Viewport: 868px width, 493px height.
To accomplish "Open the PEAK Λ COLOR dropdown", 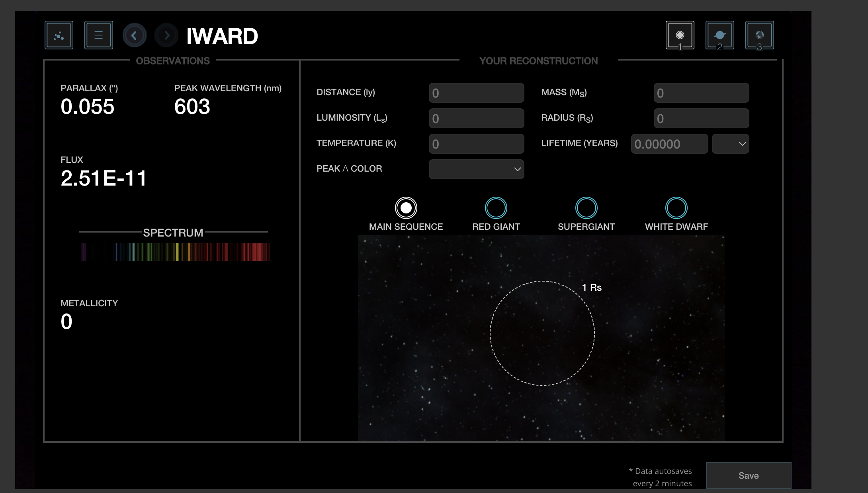I will click(x=476, y=169).
